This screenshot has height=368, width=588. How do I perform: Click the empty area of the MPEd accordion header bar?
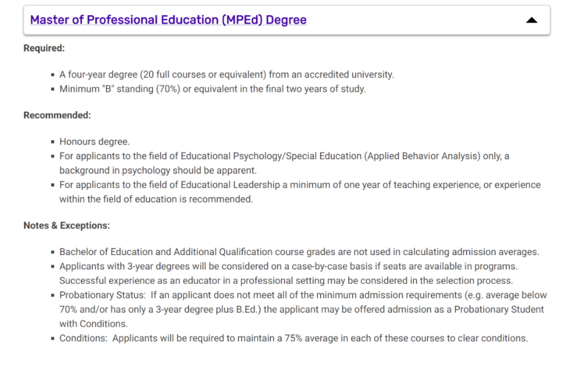coord(415,20)
